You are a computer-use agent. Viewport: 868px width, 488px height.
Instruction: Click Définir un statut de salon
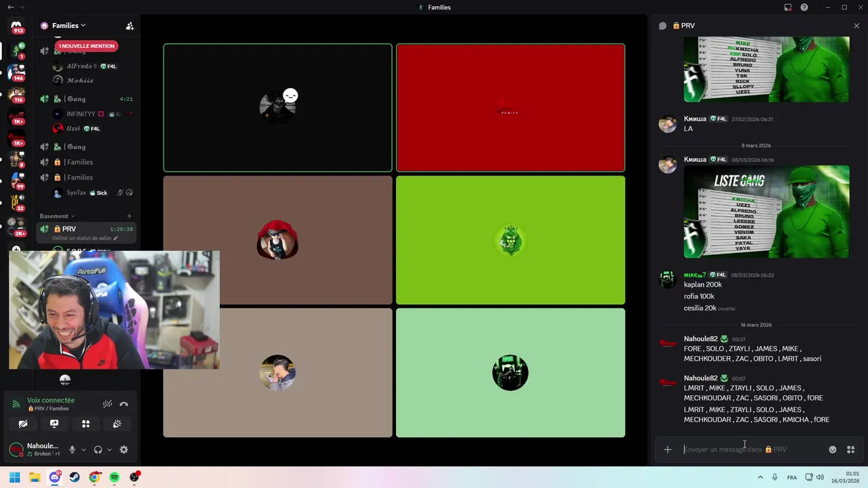pos(85,239)
